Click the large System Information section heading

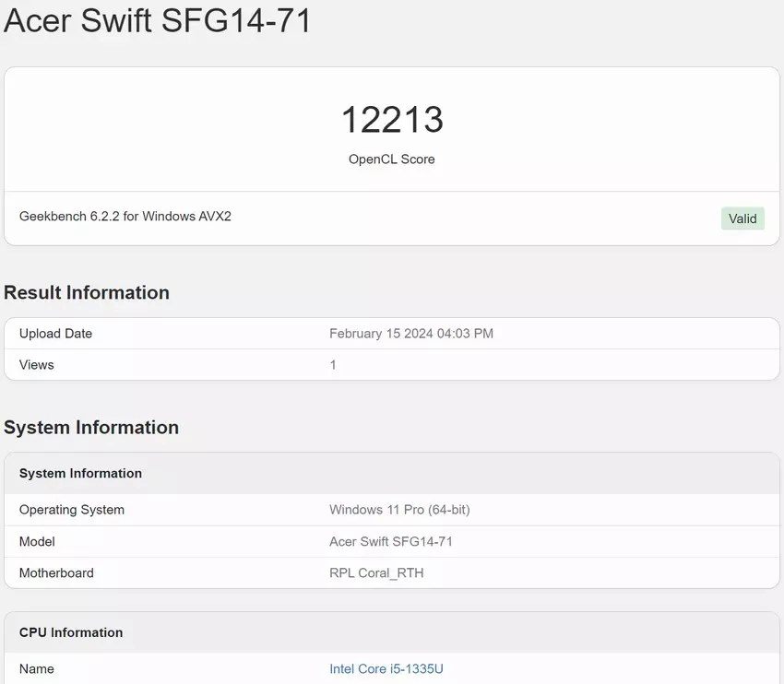point(91,428)
